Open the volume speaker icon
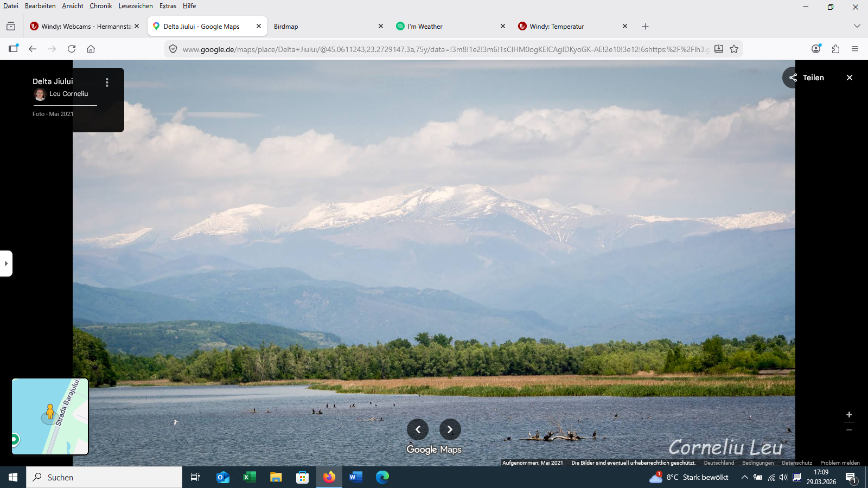The height and width of the screenshot is (488, 868). coord(783,477)
